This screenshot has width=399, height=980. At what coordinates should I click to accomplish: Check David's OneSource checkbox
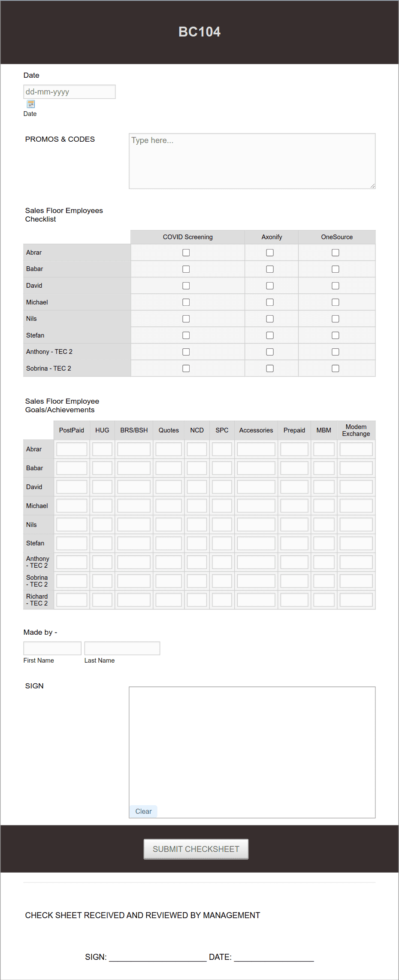coord(335,285)
